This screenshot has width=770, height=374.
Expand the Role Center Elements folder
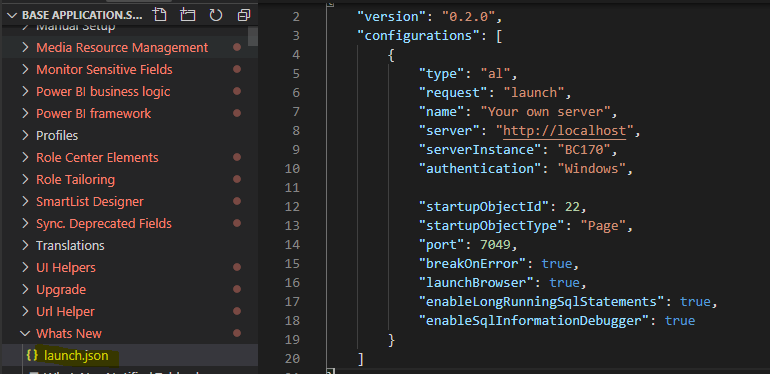click(x=25, y=158)
